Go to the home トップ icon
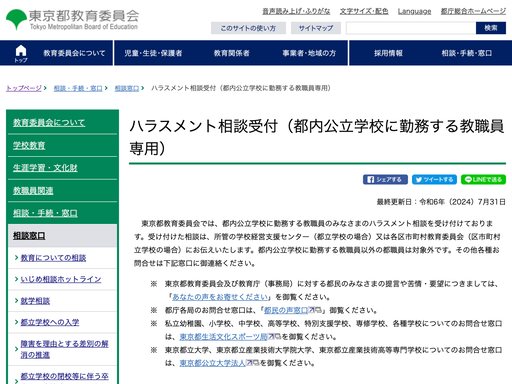 point(21,53)
